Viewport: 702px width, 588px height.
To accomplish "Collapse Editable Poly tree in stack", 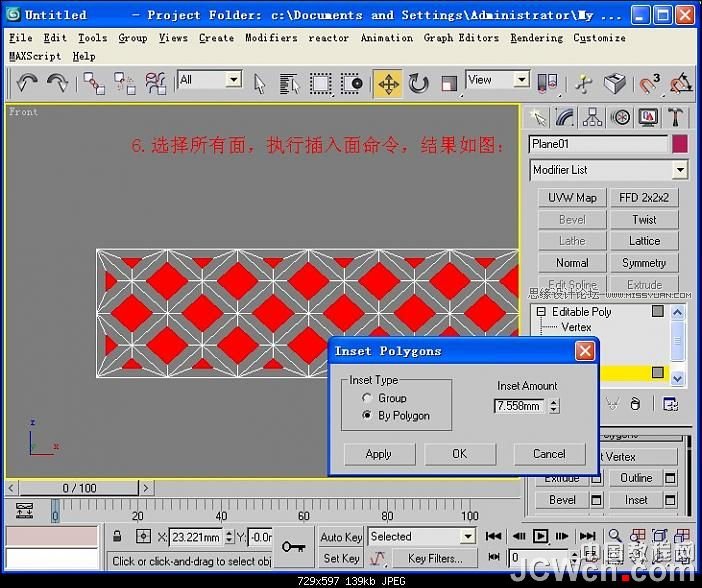I will click(x=541, y=311).
